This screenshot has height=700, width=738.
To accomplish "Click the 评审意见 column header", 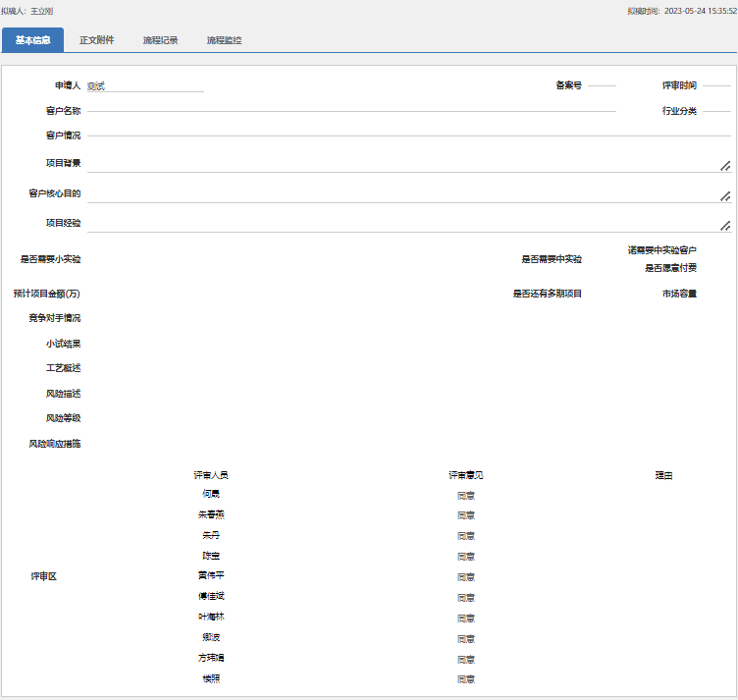I will click(466, 475).
